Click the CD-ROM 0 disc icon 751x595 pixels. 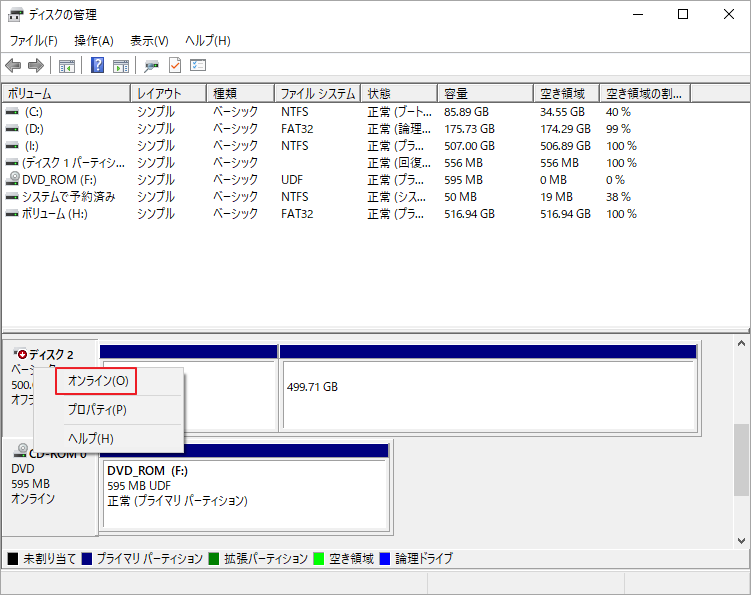pos(21,450)
